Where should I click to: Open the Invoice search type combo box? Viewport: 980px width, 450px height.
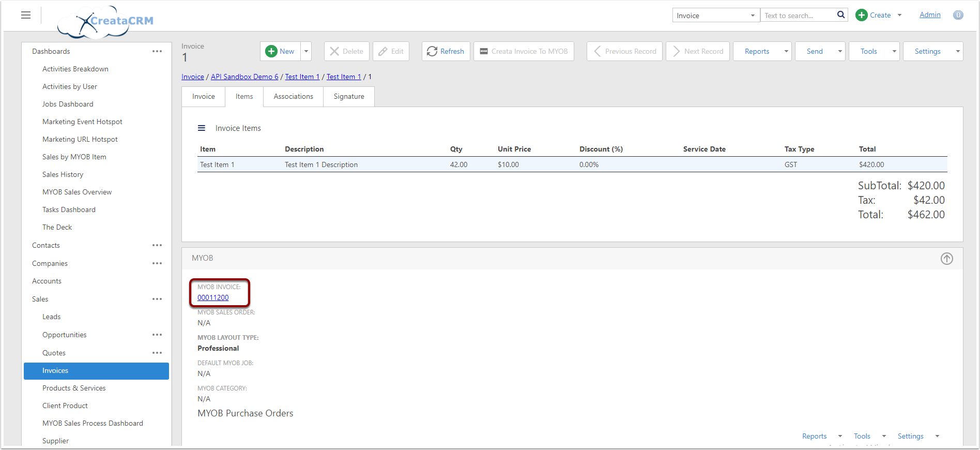pyautogui.click(x=716, y=16)
